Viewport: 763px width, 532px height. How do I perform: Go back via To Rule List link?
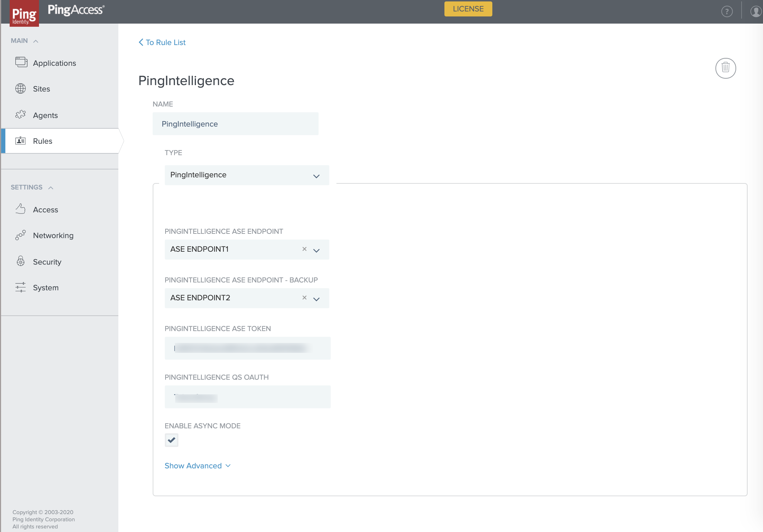(x=162, y=42)
